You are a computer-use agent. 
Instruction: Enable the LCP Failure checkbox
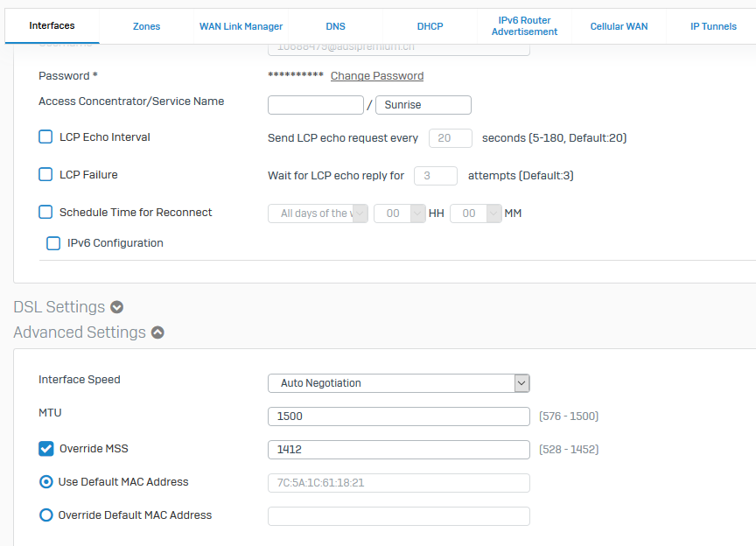coord(46,175)
